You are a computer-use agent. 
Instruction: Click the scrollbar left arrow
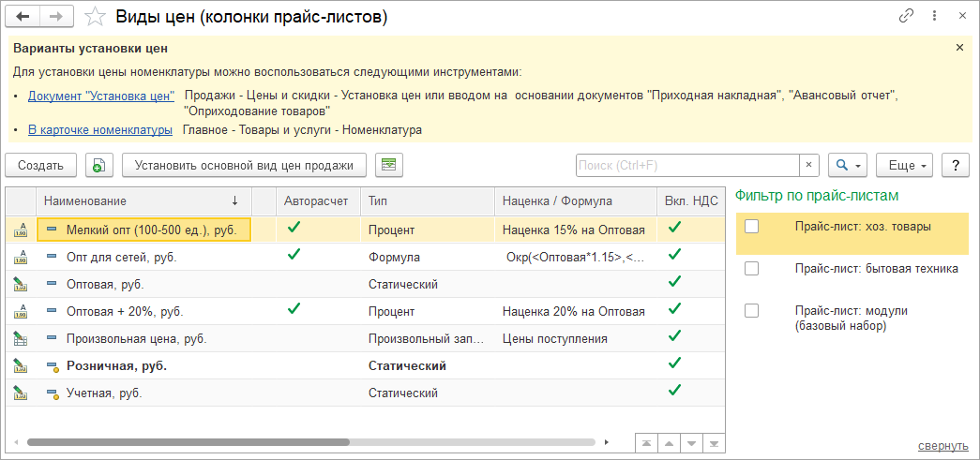coord(14,442)
